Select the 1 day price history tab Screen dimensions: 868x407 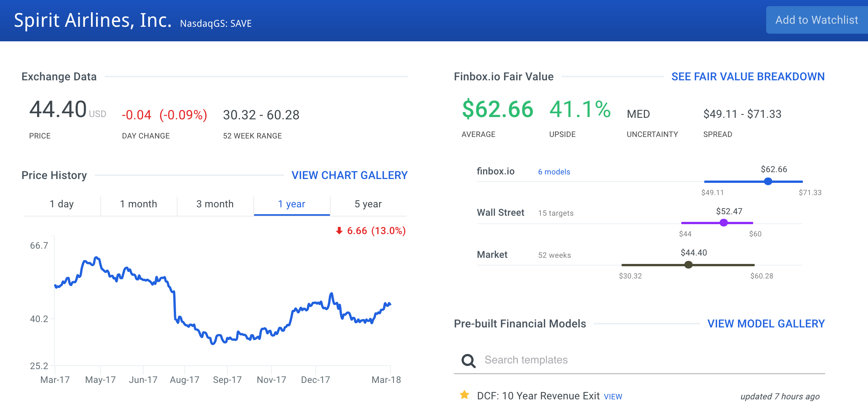(x=62, y=204)
